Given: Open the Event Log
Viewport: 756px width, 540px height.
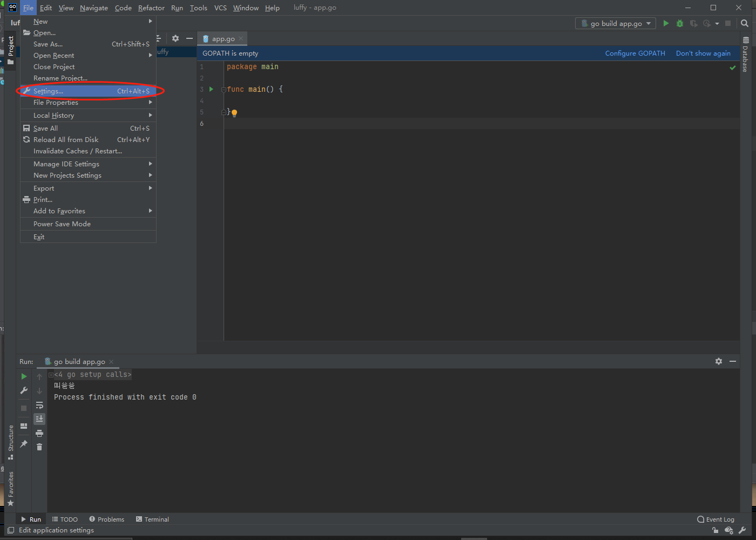Looking at the screenshot, I should click(x=716, y=519).
